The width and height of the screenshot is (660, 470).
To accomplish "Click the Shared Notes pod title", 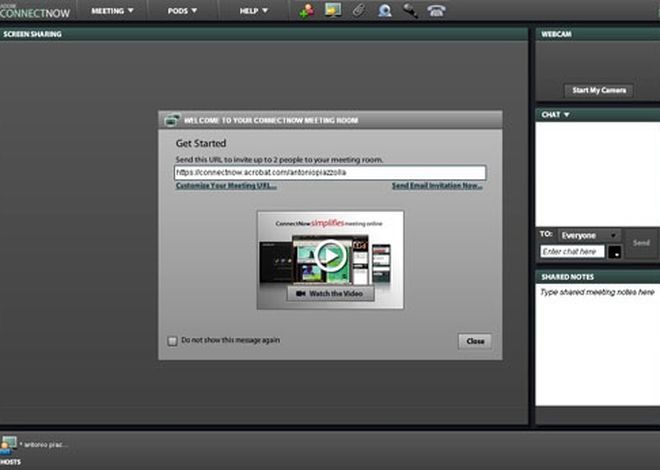I will [567, 277].
